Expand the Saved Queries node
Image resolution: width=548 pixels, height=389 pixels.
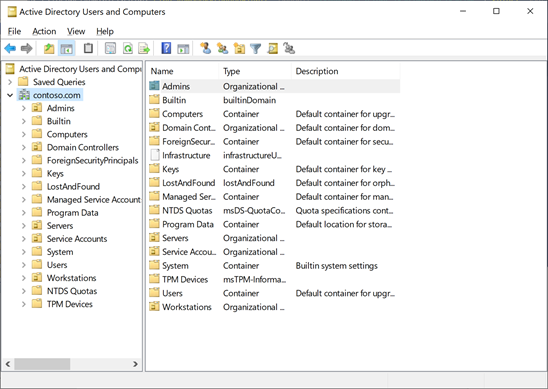(10, 82)
